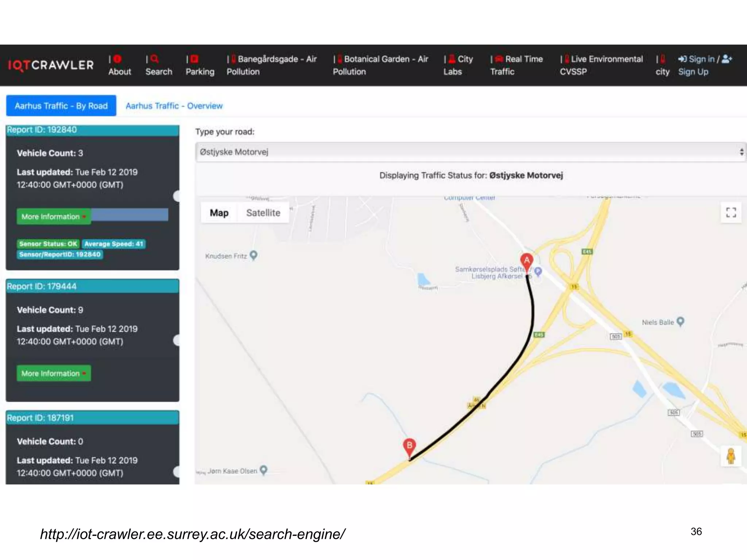Select the Aarhus Traffic - By Road tab
Screen dimensions: 747x560
[61, 106]
